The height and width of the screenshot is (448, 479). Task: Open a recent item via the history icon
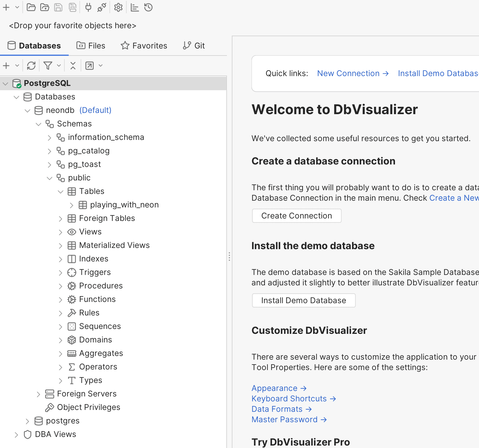(x=148, y=7)
